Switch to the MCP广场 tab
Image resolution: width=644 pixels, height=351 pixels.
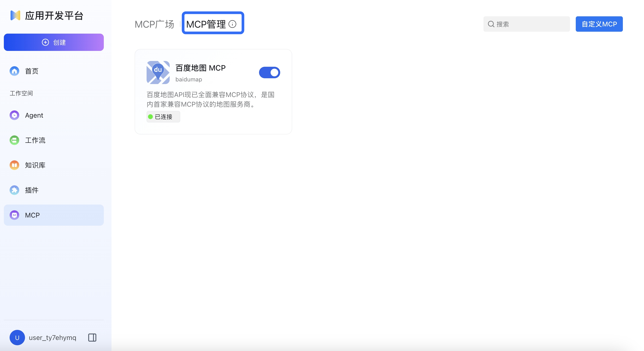coord(154,24)
